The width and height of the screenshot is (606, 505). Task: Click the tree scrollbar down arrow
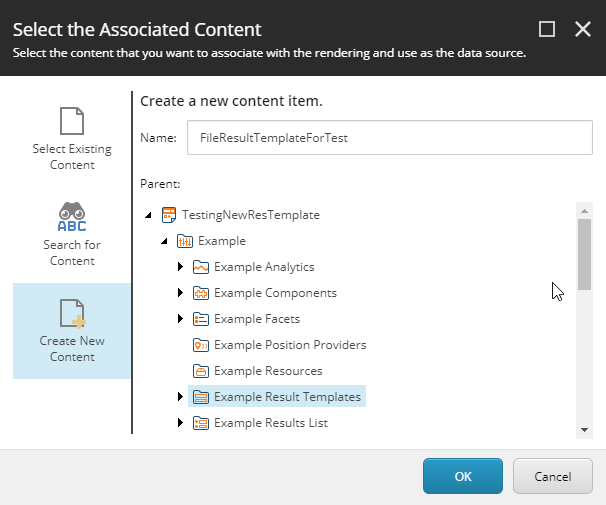pyautogui.click(x=584, y=430)
